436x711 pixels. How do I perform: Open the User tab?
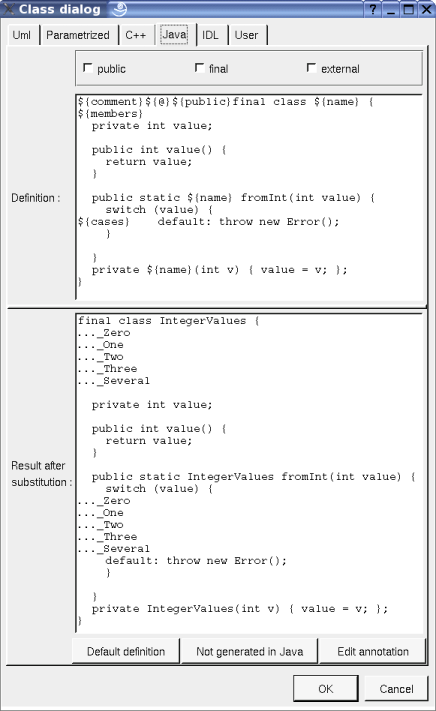point(247,35)
